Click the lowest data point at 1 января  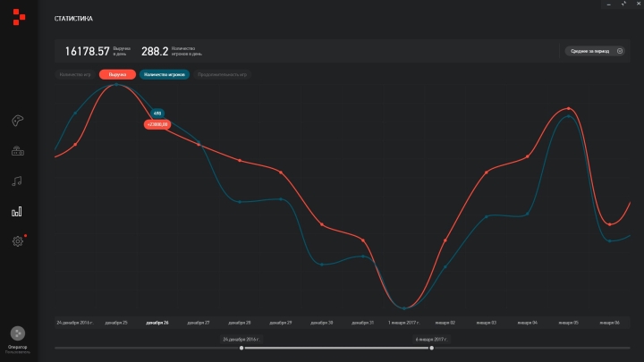tap(404, 308)
